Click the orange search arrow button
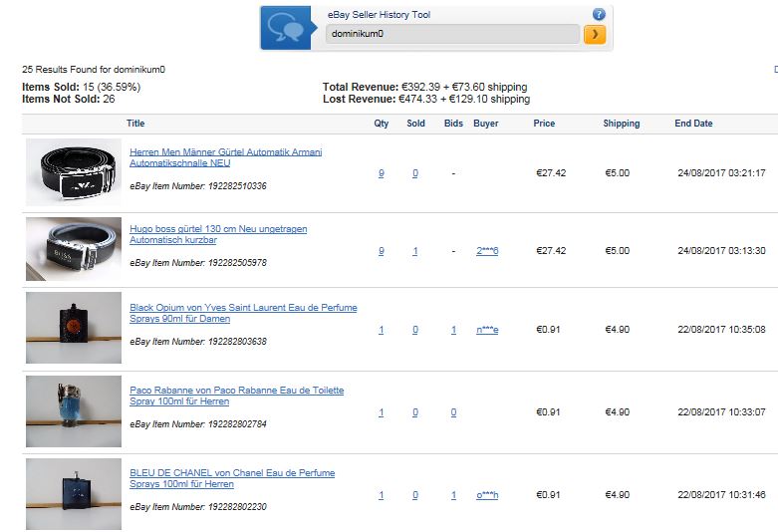This screenshot has width=778, height=532. pos(595,34)
